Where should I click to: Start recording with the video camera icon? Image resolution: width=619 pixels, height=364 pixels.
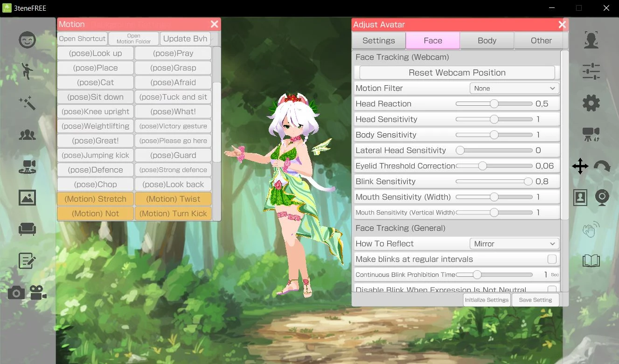pos(38,293)
